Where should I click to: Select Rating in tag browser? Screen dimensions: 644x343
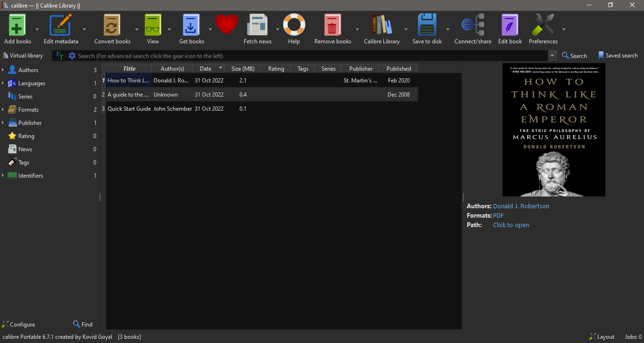(x=26, y=136)
